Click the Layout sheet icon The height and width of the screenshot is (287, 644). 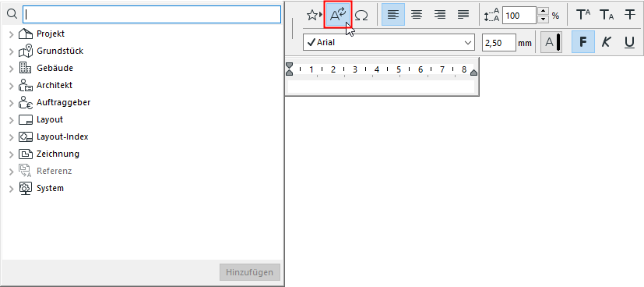click(26, 119)
